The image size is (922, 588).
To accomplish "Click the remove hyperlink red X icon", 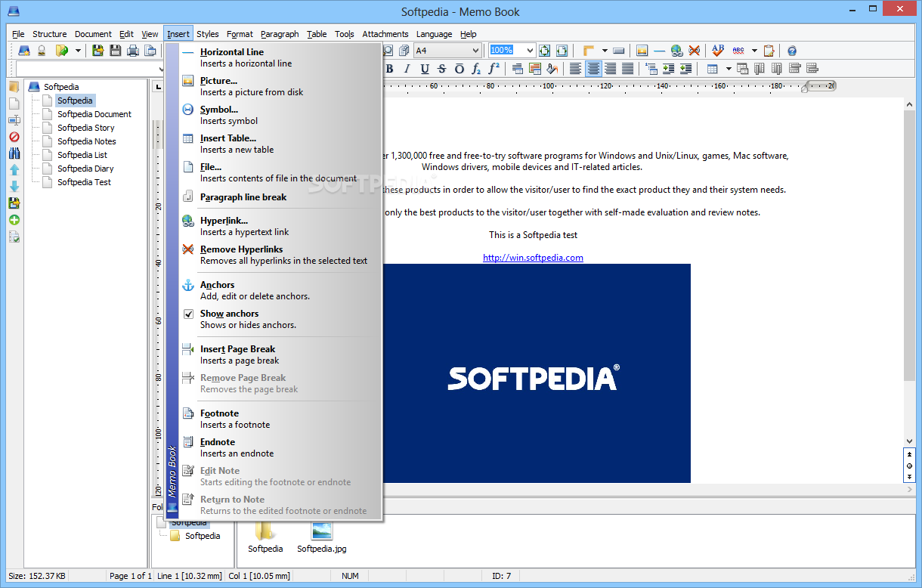I will pos(694,51).
